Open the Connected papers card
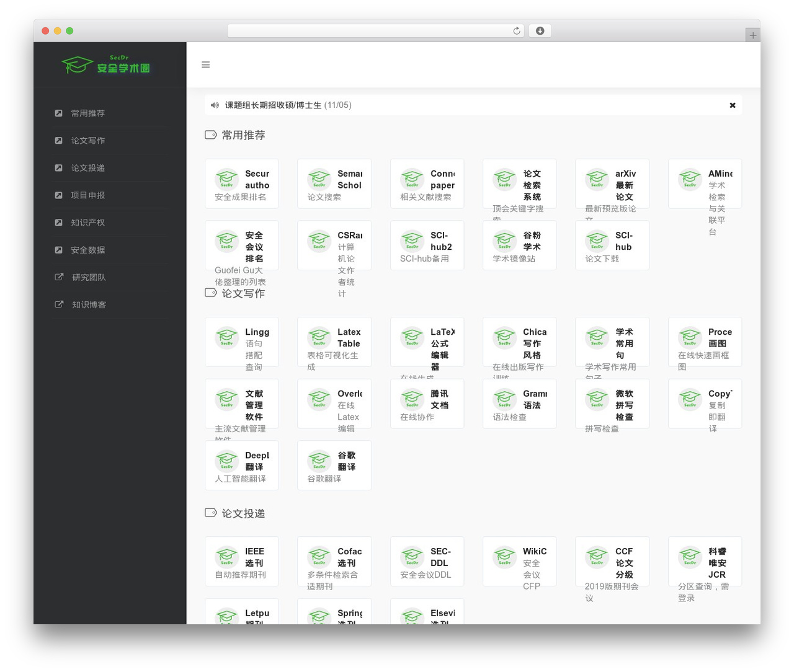Viewport: 794px width, 672px height. [x=427, y=184]
